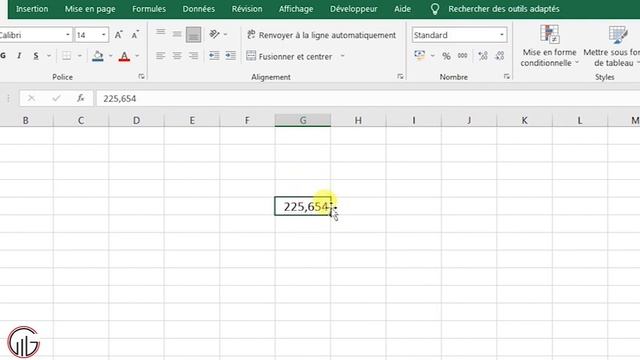Switch to the Formules tab
This screenshot has width=640, height=360.
coord(149,9)
